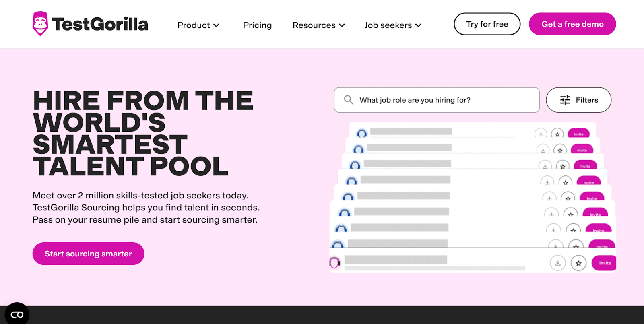Open the Pricing page
Screen dimensions: 644x324
(258, 25)
